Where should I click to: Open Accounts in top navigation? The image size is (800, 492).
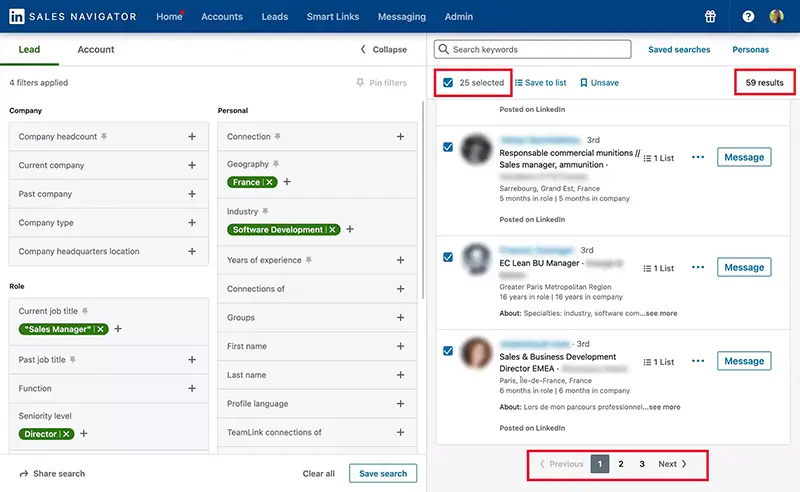pos(222,16)
